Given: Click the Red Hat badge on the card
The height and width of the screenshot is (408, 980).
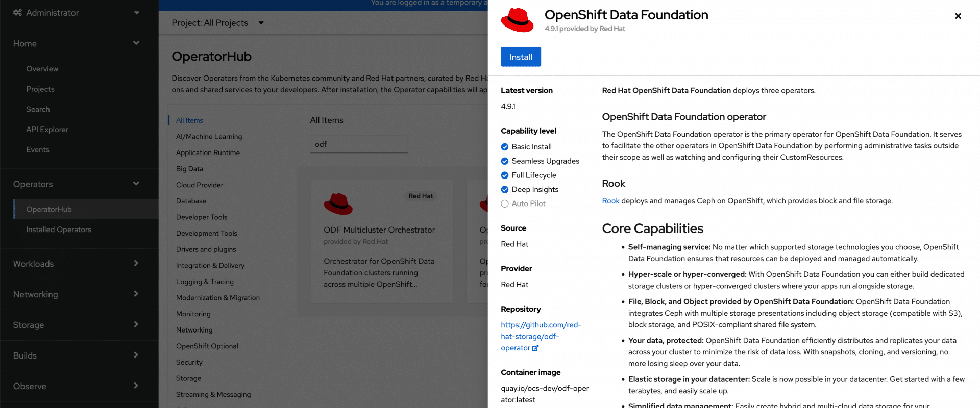Looking at the screenshot, I should [x=421, y=196].
